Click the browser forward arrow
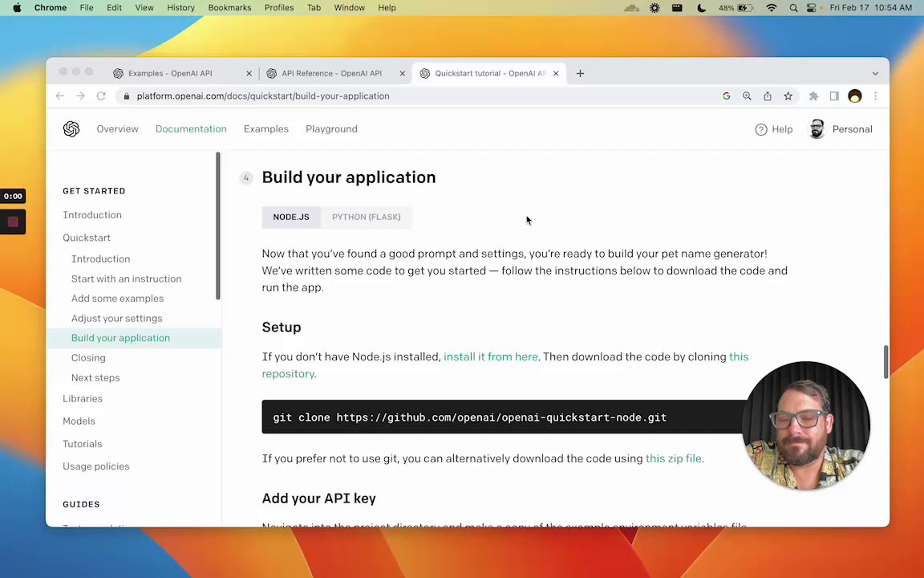924x578 pixels. pos(80,96)
